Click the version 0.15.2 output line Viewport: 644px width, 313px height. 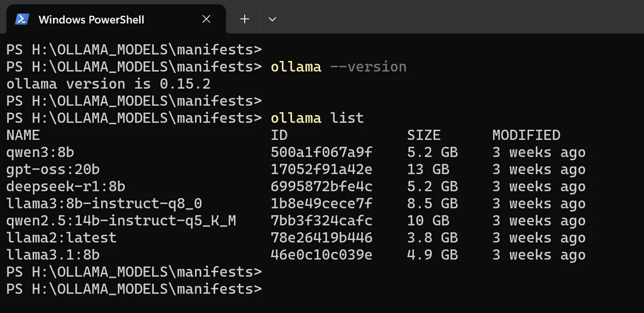click(x=108, y=84)
